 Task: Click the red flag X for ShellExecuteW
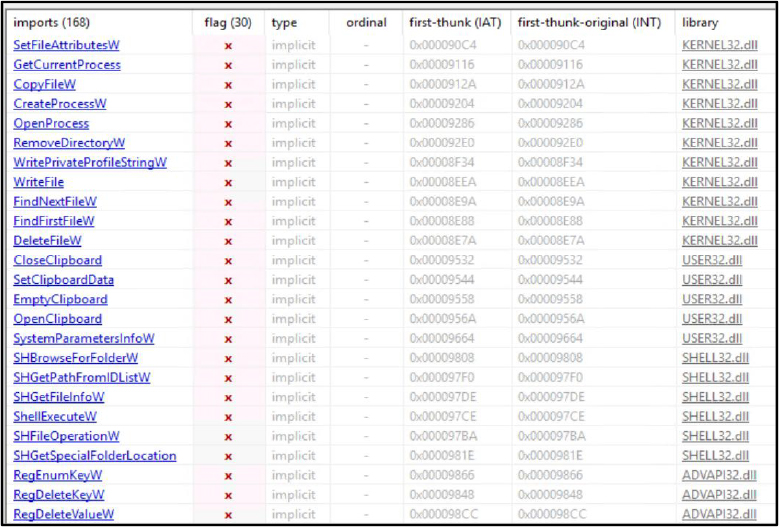[x=228, y=417]
